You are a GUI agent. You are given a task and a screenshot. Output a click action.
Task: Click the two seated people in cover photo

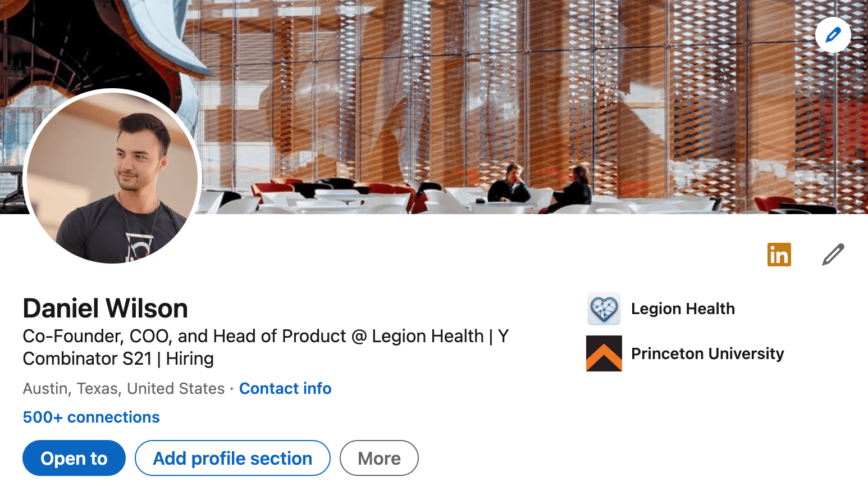(x=539, y=185)
